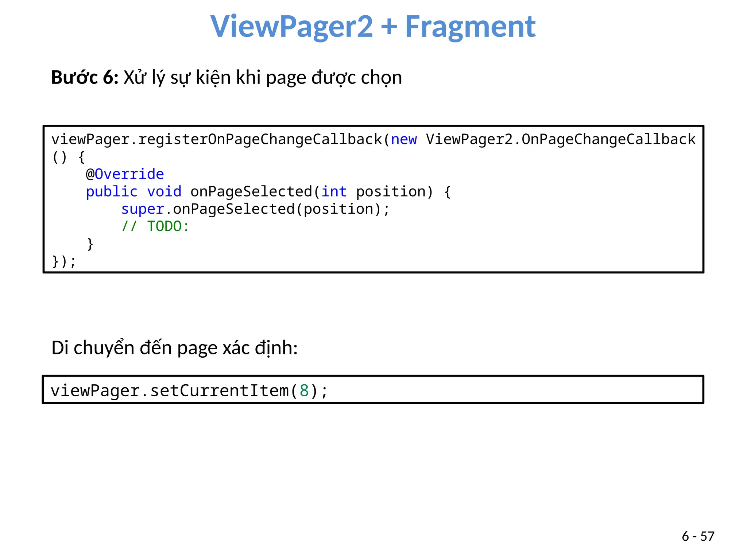The height and width of the screenshot is (560, 747).
Task: Click the text "Xử lý sự kiện khi page được chọn"
Action: (263, 78)
